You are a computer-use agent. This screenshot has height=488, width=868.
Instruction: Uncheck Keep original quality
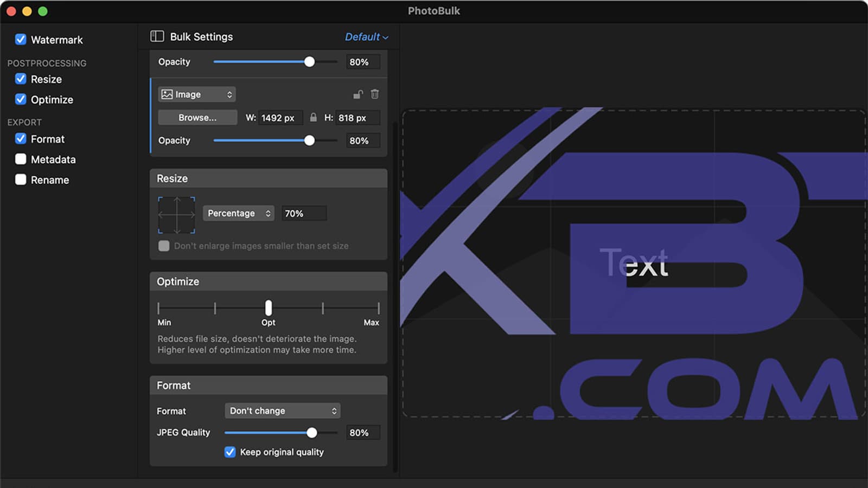tap(230, 452)
